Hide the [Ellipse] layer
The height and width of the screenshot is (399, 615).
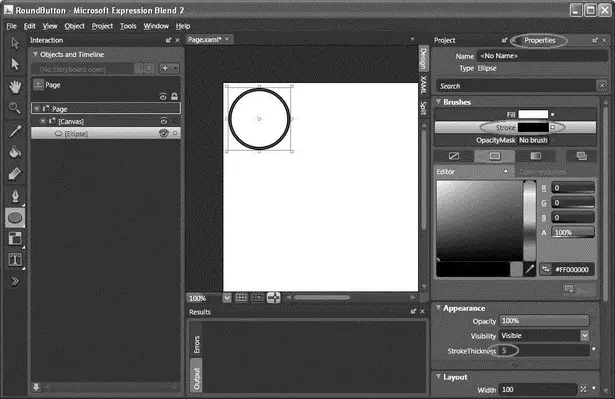coord(164,133)
